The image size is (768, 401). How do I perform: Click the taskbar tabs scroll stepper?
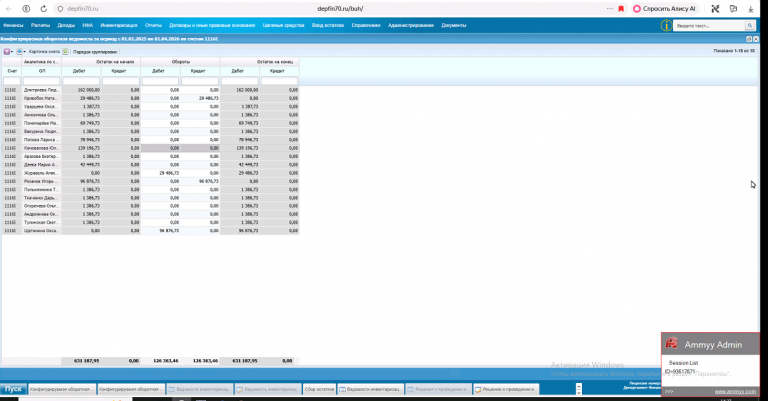578,389
